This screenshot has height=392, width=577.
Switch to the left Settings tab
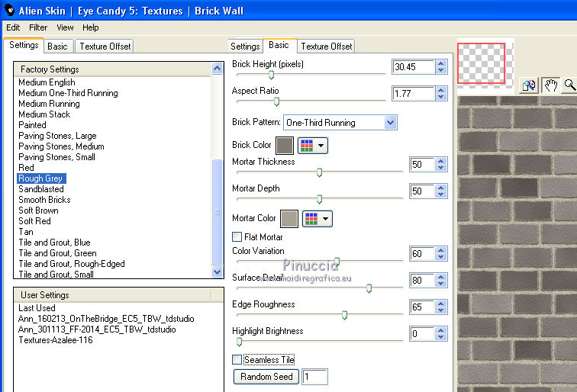tap(24, 45)
